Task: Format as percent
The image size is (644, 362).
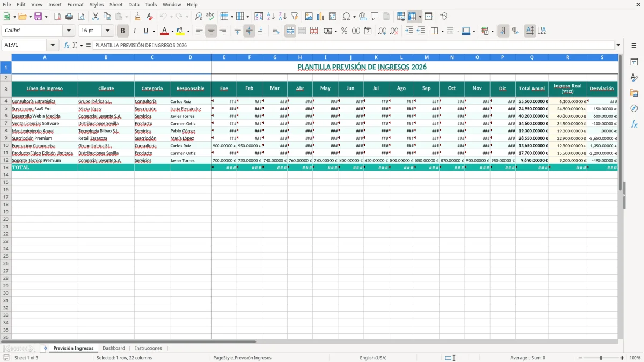Action: click(x=344, y=31)
